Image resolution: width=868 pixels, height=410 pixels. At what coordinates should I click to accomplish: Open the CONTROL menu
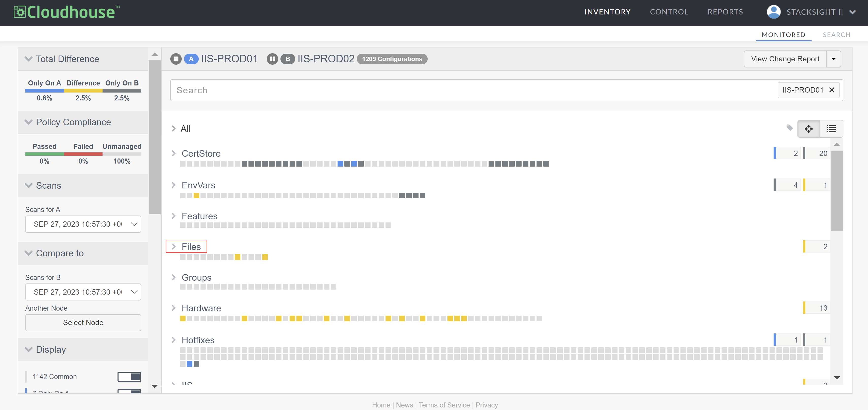click(x=669, y=12)
